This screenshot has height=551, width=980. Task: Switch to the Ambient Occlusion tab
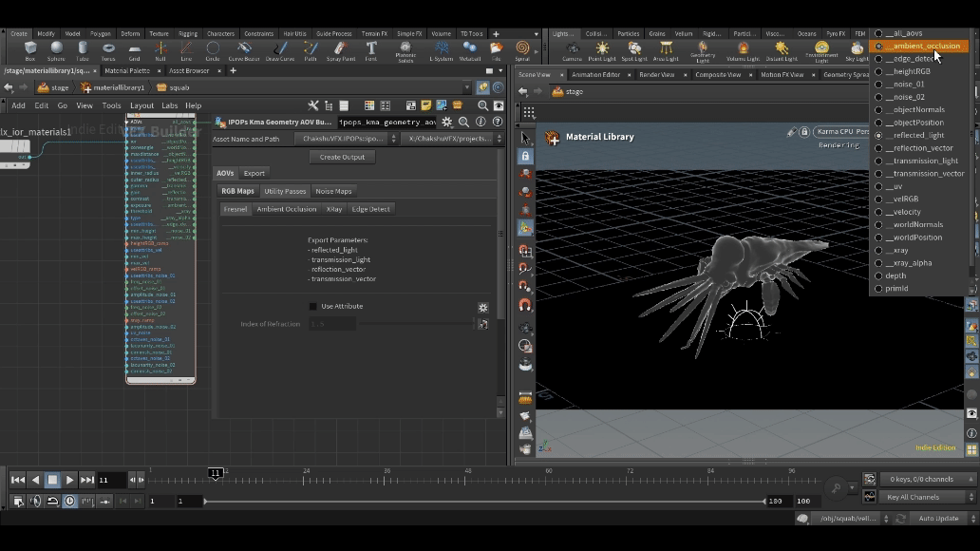tap(287, 210)
